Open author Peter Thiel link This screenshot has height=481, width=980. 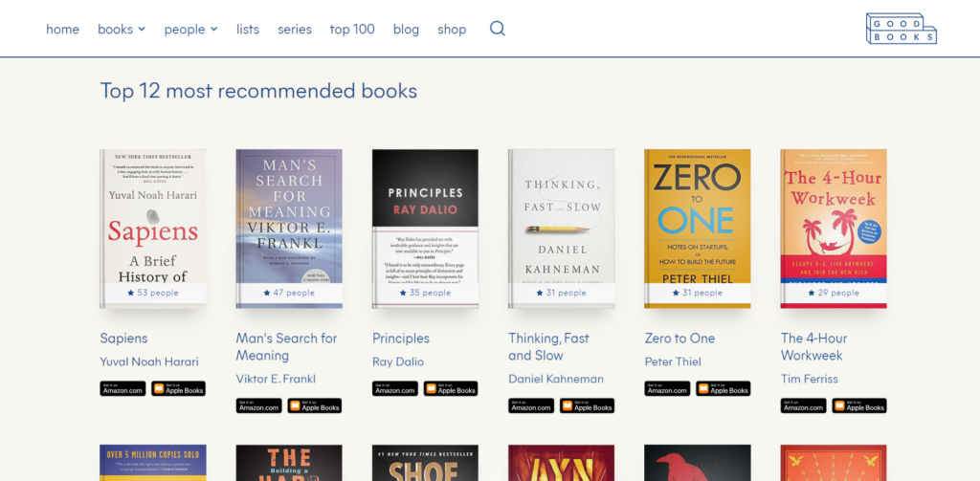pos(673,361)
